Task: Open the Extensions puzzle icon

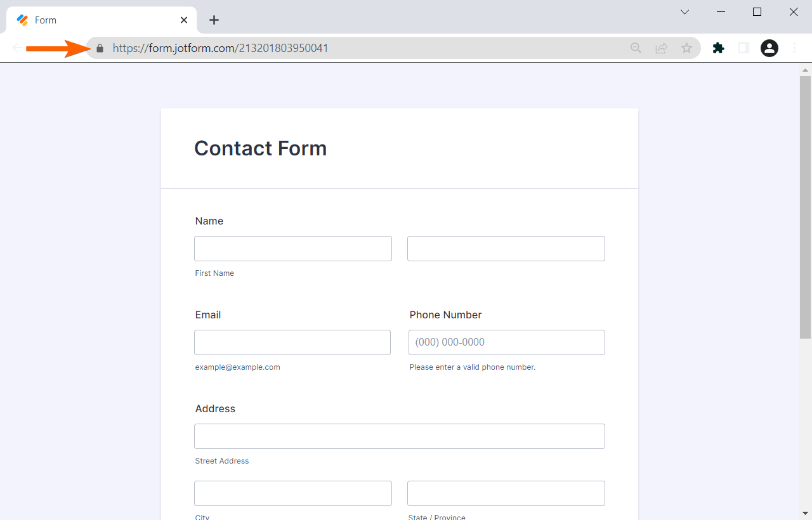Action: [718, 48]
